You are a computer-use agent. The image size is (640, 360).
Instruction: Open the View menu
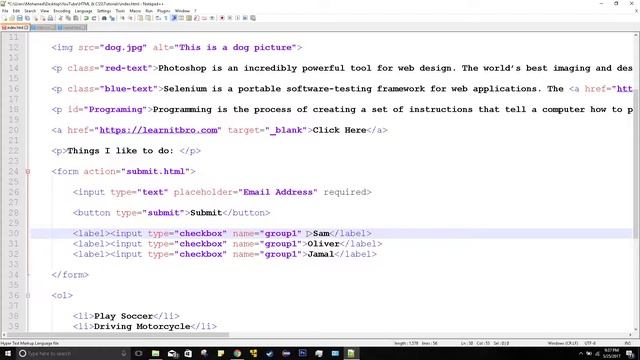click(x=44, y=11)
